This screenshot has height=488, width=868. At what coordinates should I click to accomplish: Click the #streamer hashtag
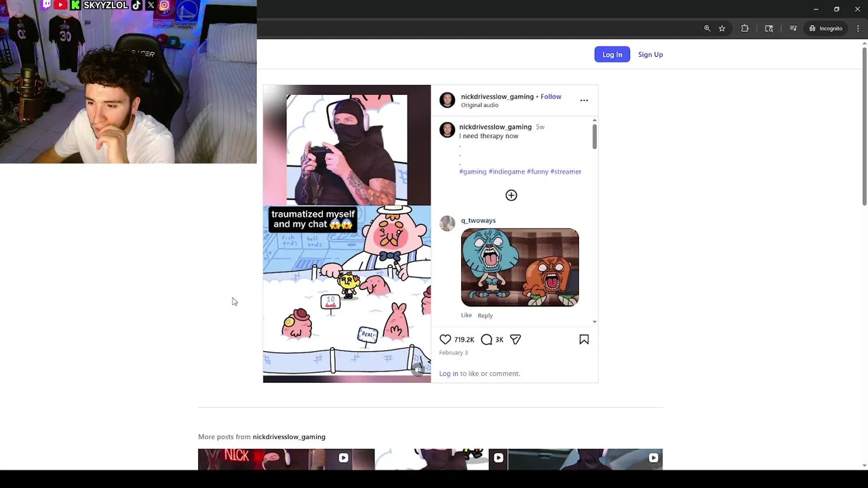(566, 171)
